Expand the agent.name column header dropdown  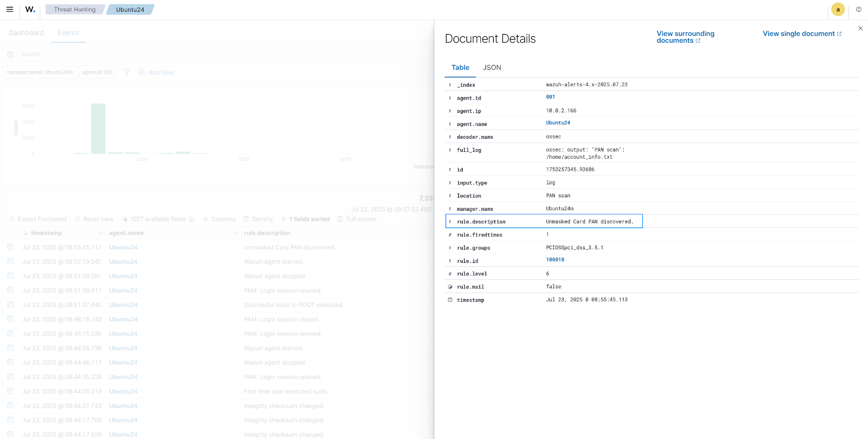[236, 233]
